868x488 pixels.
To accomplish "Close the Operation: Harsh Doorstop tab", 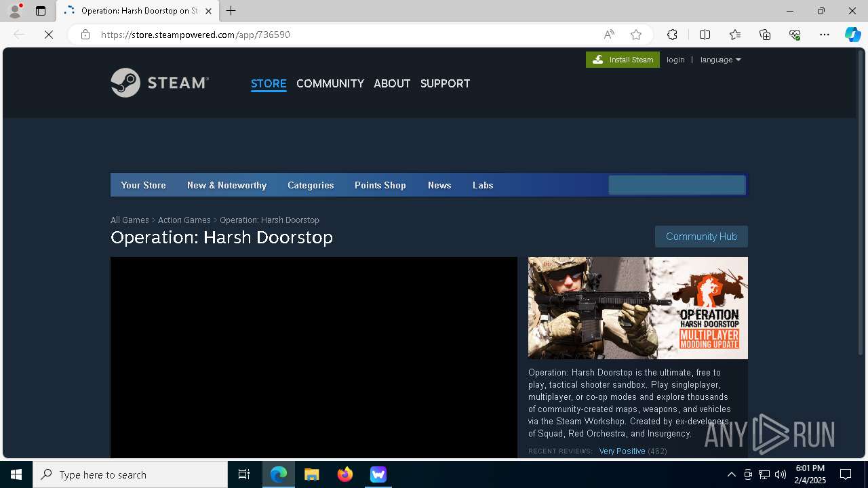I will pyautogui.click(x=208, y=11).
